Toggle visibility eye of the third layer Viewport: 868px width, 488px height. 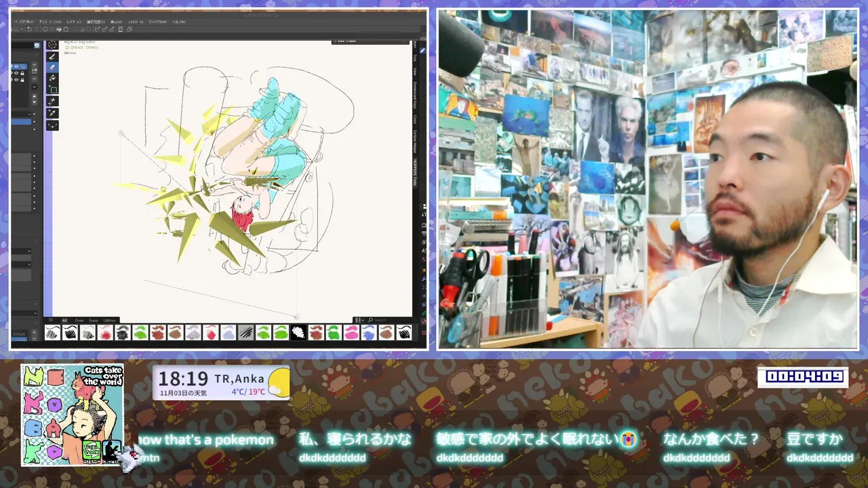tap(16, 80)
